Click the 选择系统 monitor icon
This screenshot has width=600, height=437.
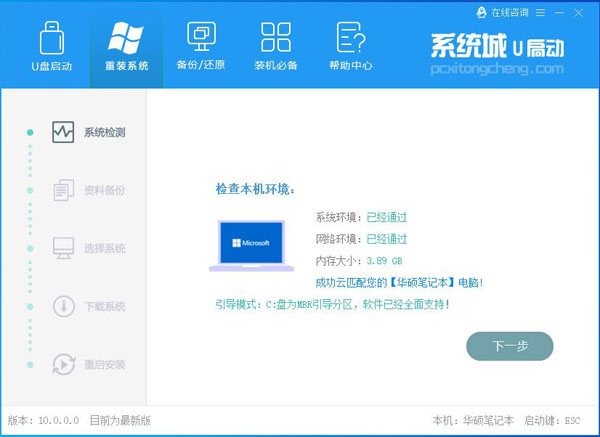[x=63, y=248]
